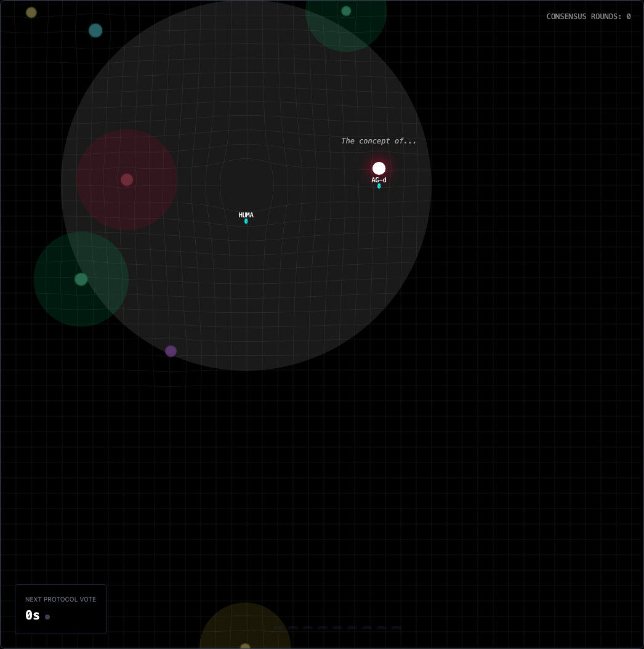Click the dashed segment bar at bottom

click(x=337, y=628)
